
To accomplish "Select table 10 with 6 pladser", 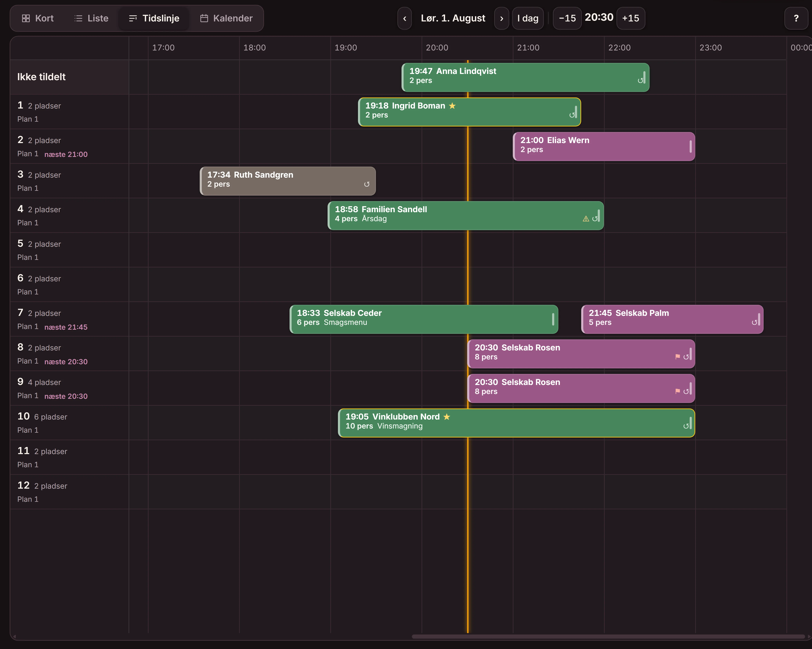I will point(69,423).
